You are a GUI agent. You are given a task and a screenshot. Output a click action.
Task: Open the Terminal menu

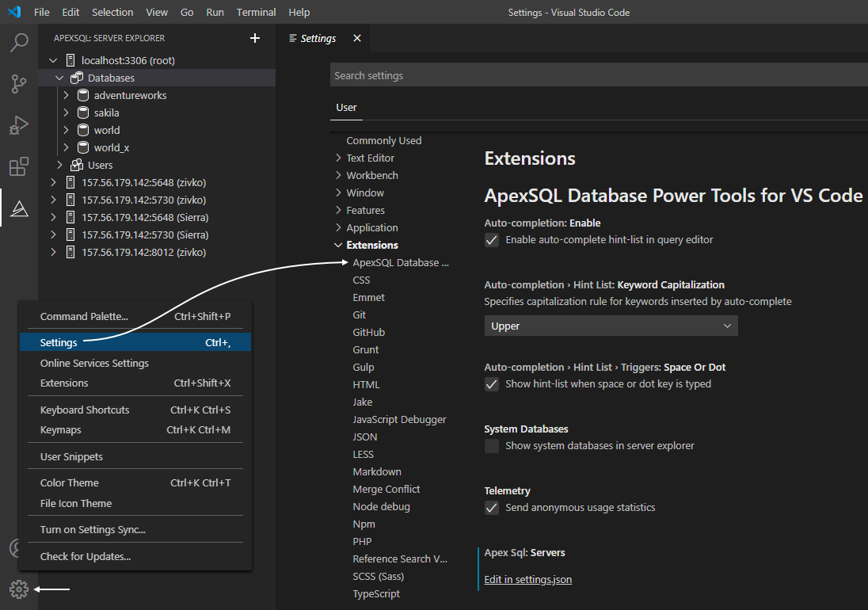pos(256,12)
